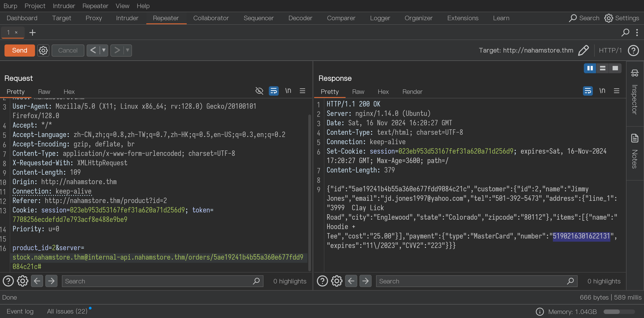Viewport: 644px width, 318px height.
Task: Select top-bottom split layout
Action: pyautogui.click(x=602, y=68)
